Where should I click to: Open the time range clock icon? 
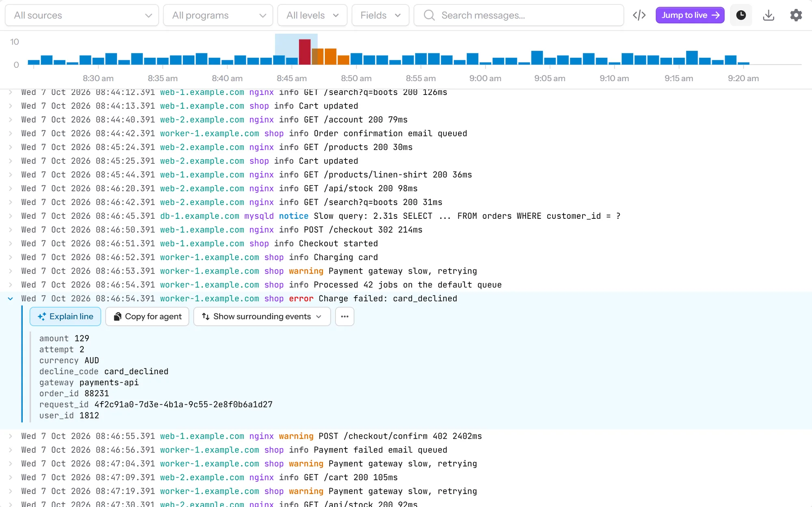coord(741,15)
